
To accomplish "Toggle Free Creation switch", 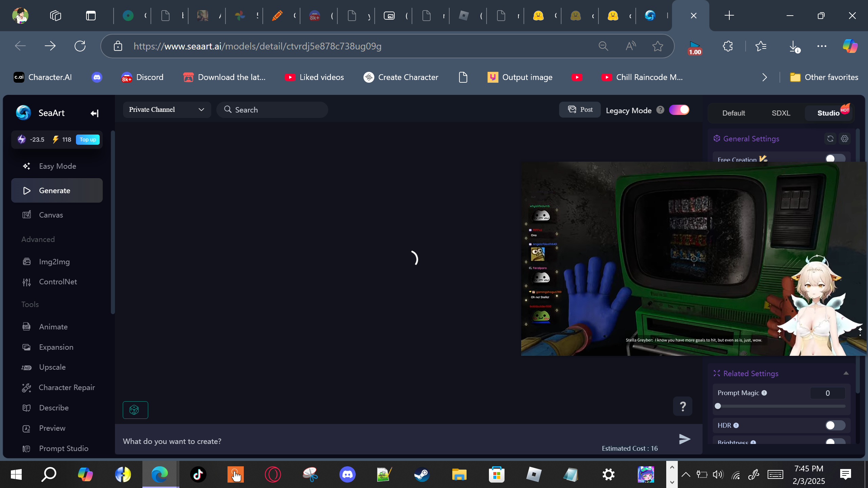I will pyautogui.click(x=835, y=158).
